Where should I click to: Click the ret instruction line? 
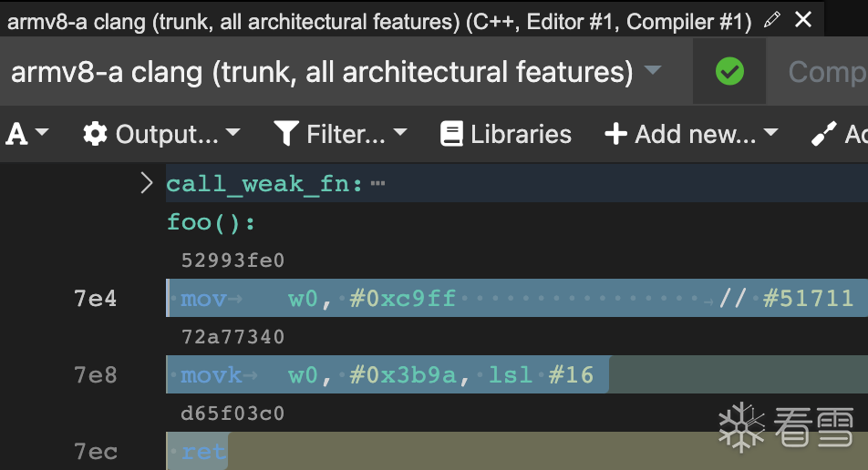(x=204, y=452)
